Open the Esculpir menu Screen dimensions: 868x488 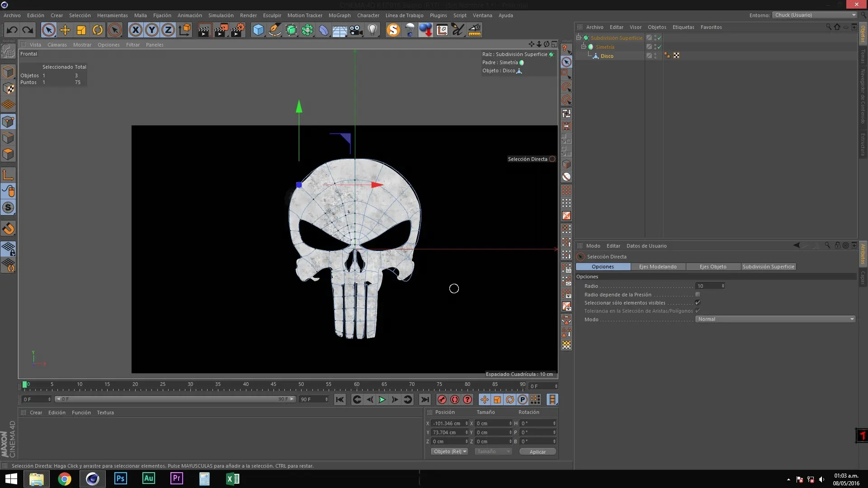[272, 15]
